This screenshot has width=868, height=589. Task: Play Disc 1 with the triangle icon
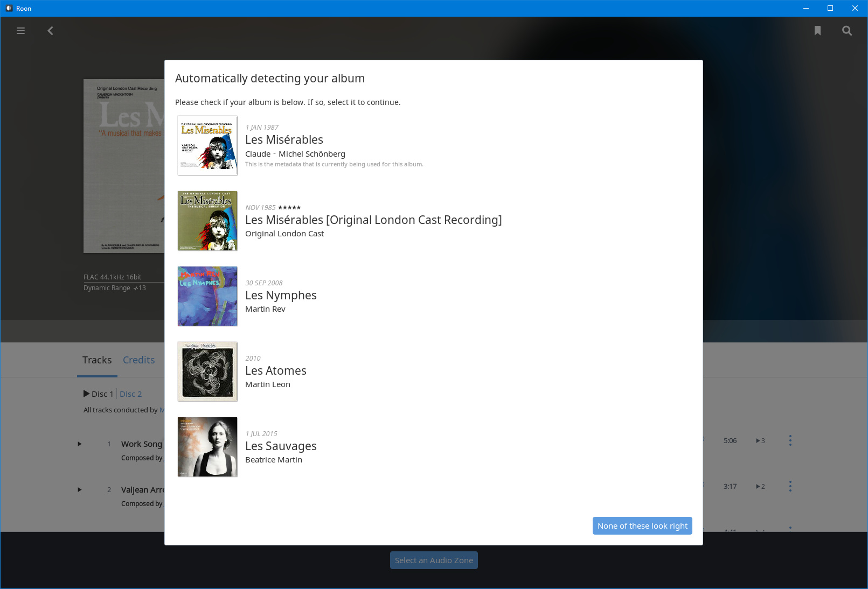(87, 394)
